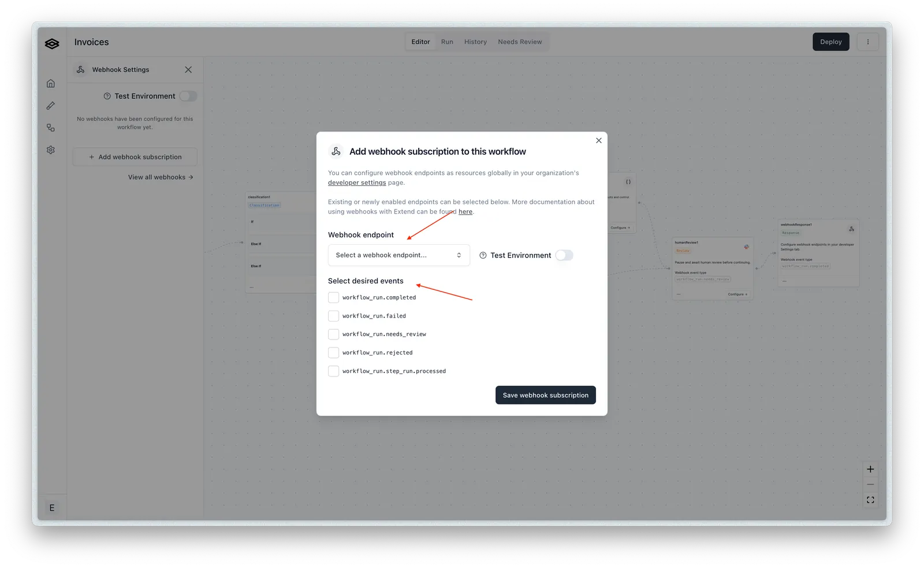Click Save webhook subscription
Image resolution: width=924 pixels, height=568 pixels.
tap(546, 395)
